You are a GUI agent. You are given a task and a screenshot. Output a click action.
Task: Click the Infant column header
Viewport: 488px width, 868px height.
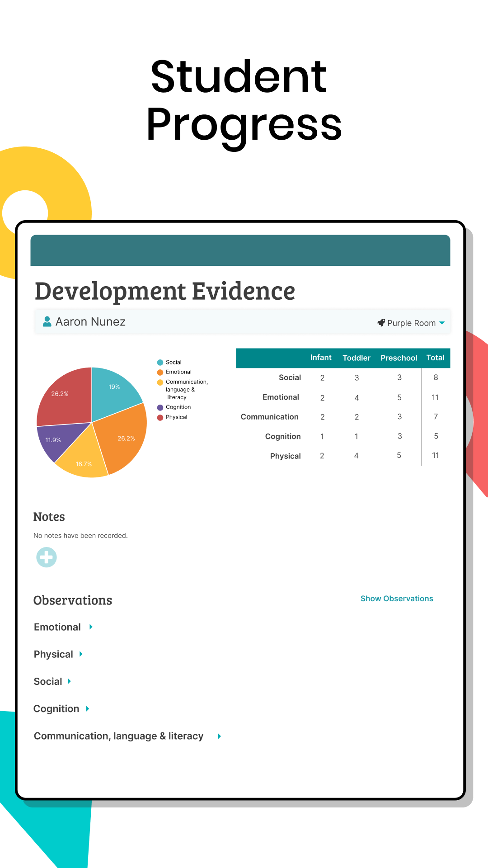point(321,358)
